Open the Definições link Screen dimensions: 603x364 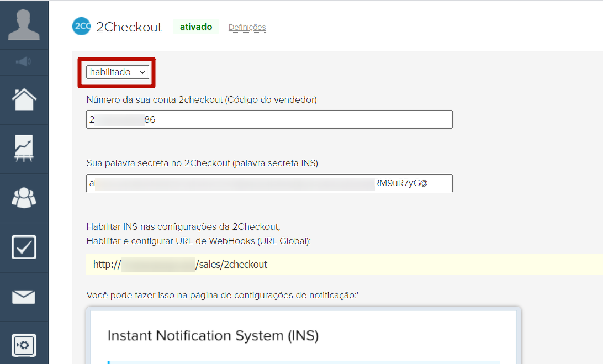point(247,27)
